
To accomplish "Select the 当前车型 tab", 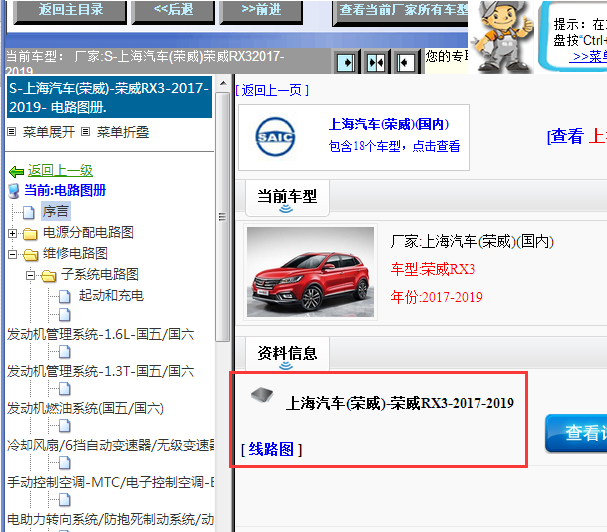I will point(287,197).
